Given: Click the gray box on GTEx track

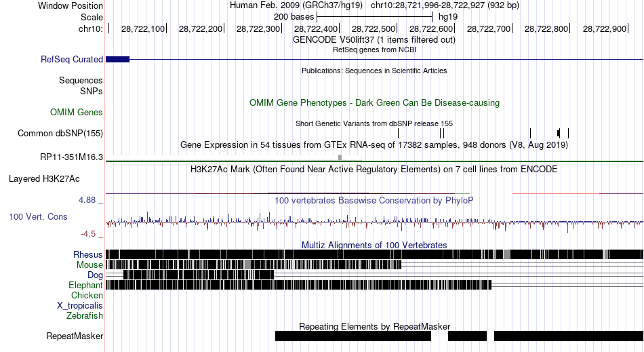Looking at the screenshot, I should tap(340, 157).
